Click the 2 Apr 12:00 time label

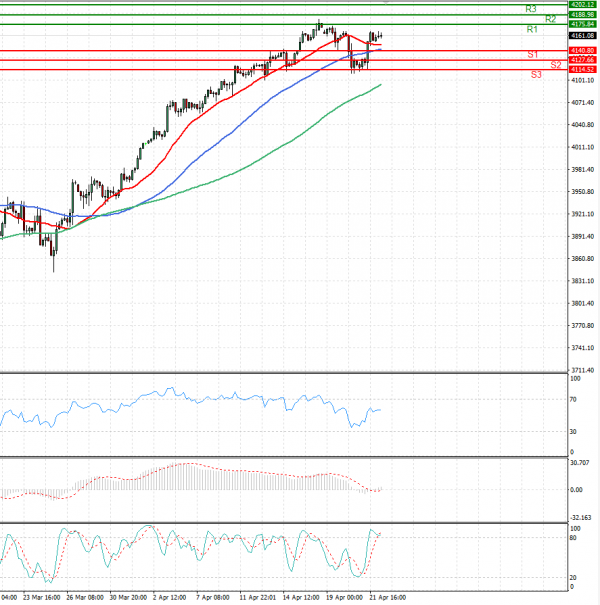coord(170,598)
